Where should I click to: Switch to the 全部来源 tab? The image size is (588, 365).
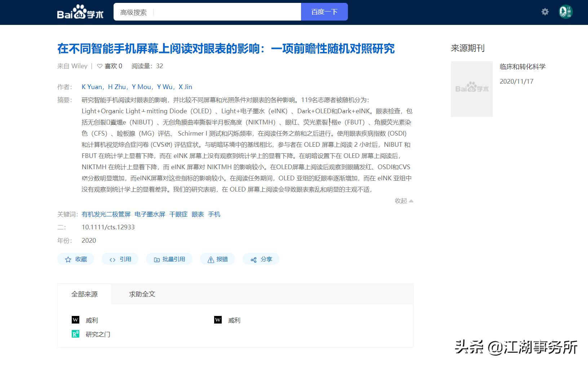click(85, 294)
